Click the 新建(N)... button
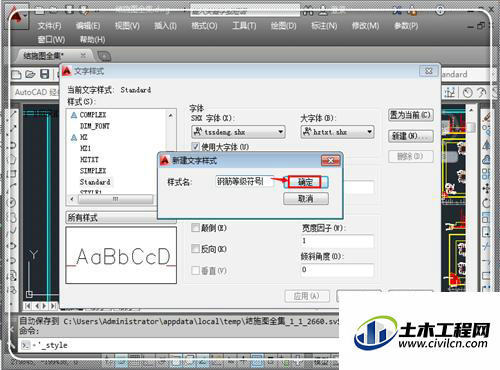 coord(411,136)
